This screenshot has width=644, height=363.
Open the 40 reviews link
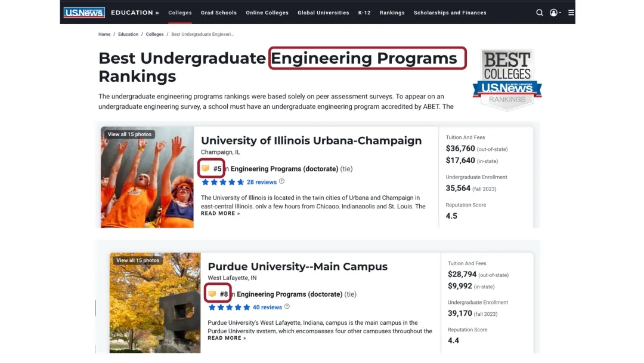coord(267,307)
